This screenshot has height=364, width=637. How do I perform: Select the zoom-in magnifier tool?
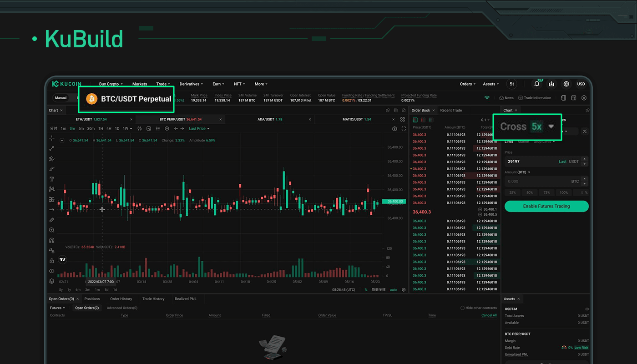[x=52, y=230]
